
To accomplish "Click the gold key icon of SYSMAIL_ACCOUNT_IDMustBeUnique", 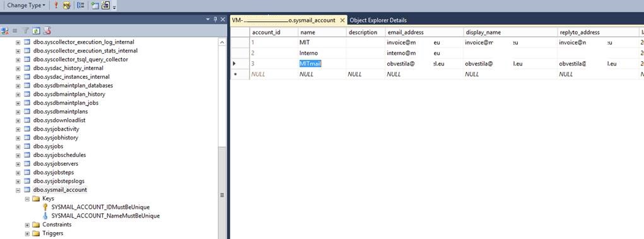I will click(x=45, y=207).
